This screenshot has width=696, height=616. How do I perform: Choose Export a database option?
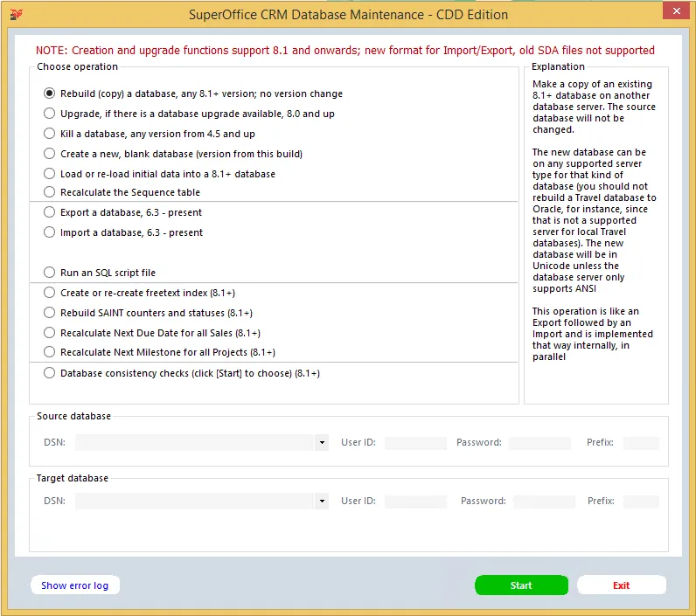tap(50, 212)
